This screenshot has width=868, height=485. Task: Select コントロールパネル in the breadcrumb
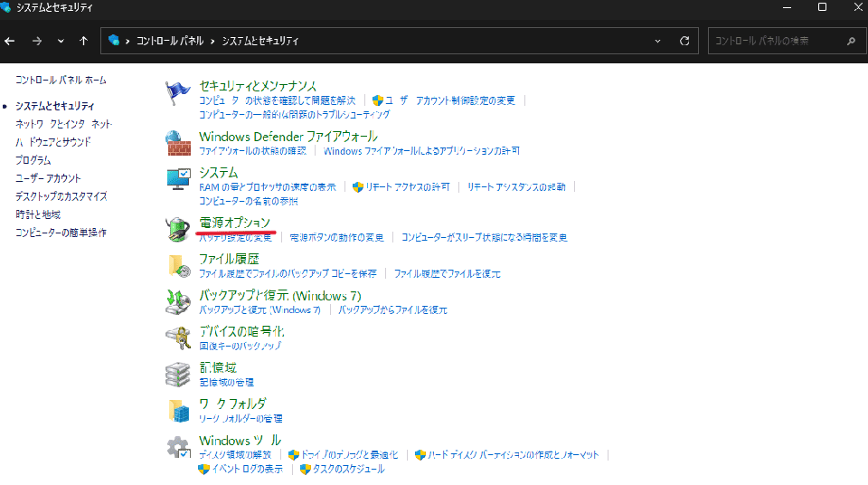pos(170,41)
